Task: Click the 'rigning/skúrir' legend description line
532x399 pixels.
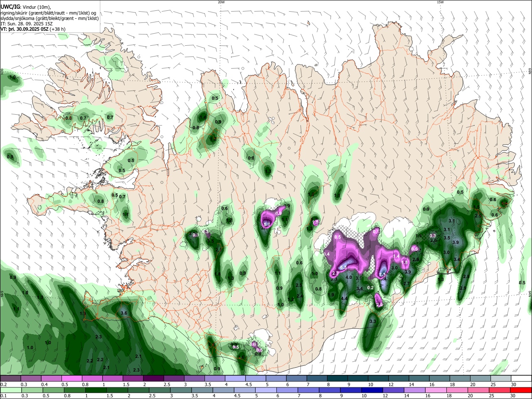Action: pos(49,13)
